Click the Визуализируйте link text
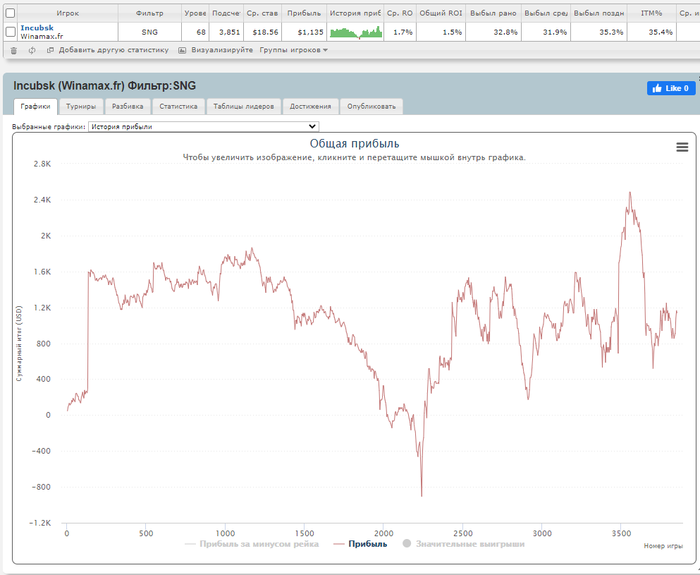Screen dimensions: 700x575 pos(222,50)
